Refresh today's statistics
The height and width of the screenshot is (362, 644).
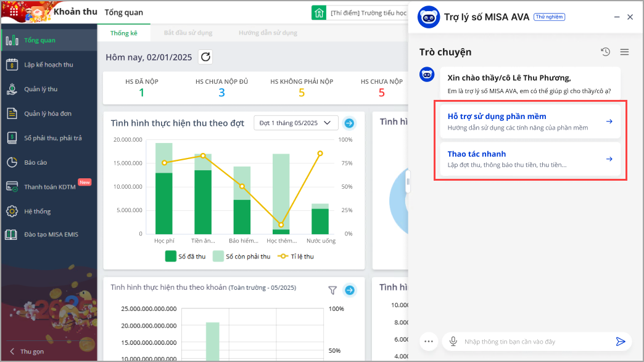click(206, 57)
